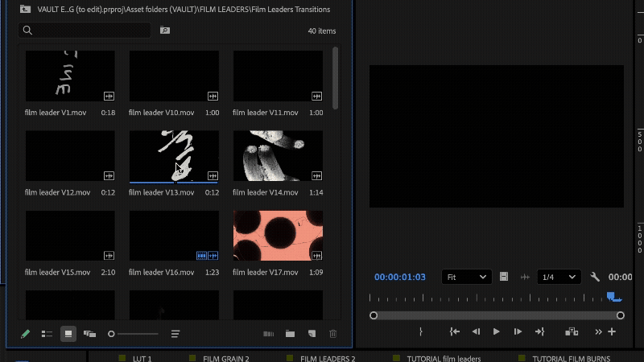Open the Fit zoom level dropdown

(467, 277)
